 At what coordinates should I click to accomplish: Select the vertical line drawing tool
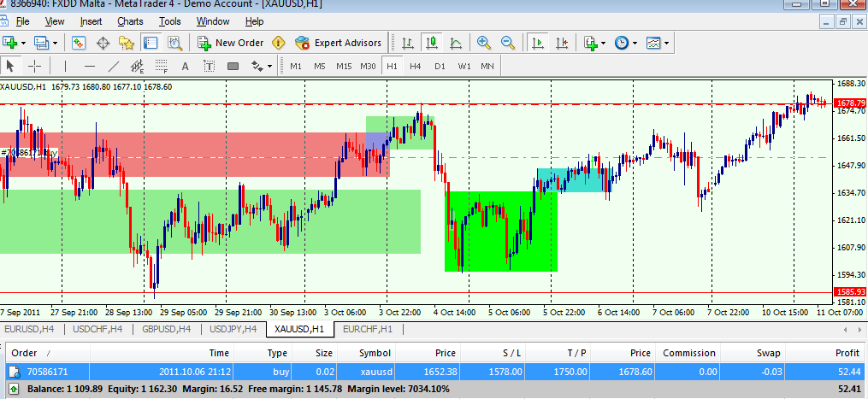click(63, 66)
